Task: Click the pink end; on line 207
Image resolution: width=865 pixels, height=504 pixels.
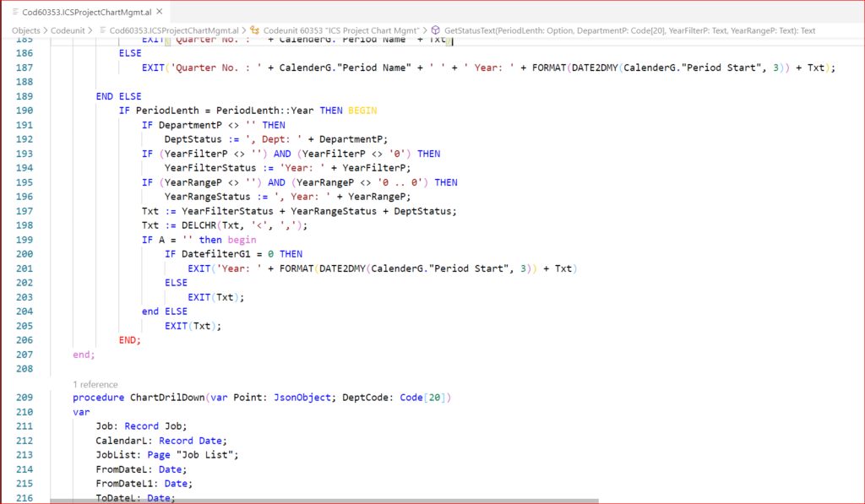Action: click(84, 355)
